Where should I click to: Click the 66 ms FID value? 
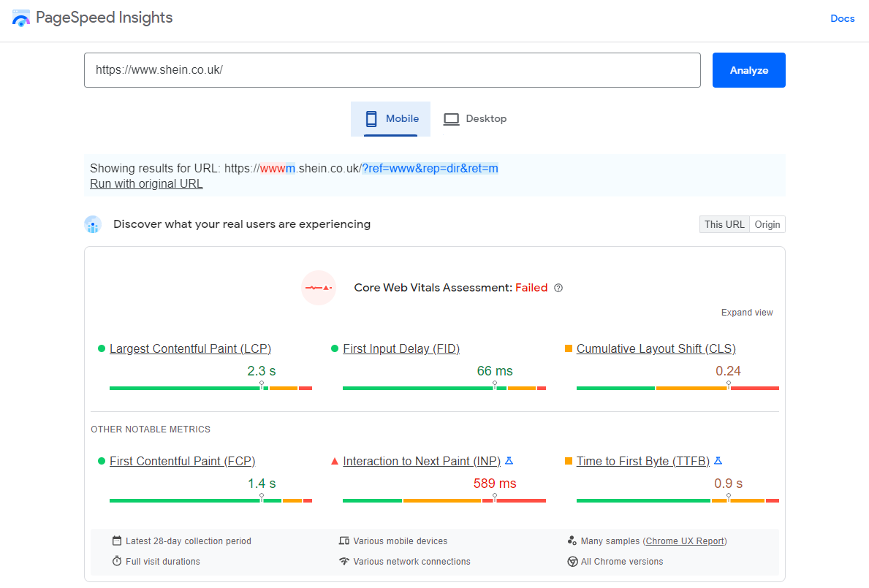coord(495,371)
